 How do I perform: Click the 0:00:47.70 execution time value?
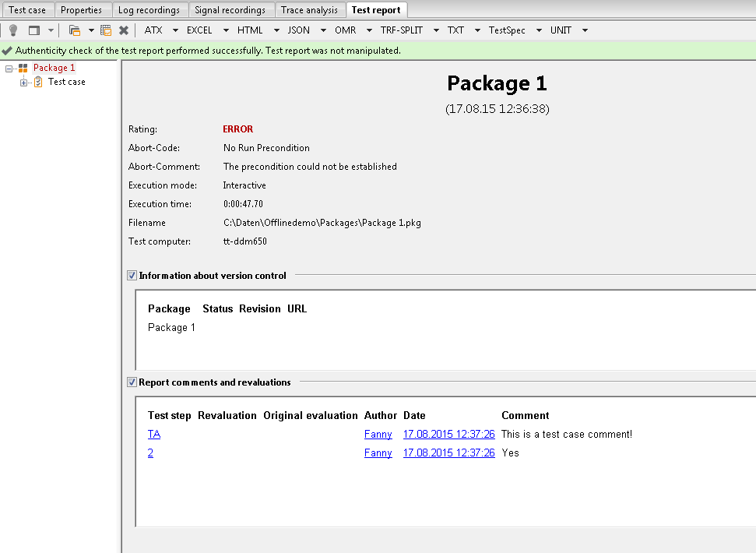point(243,204)
